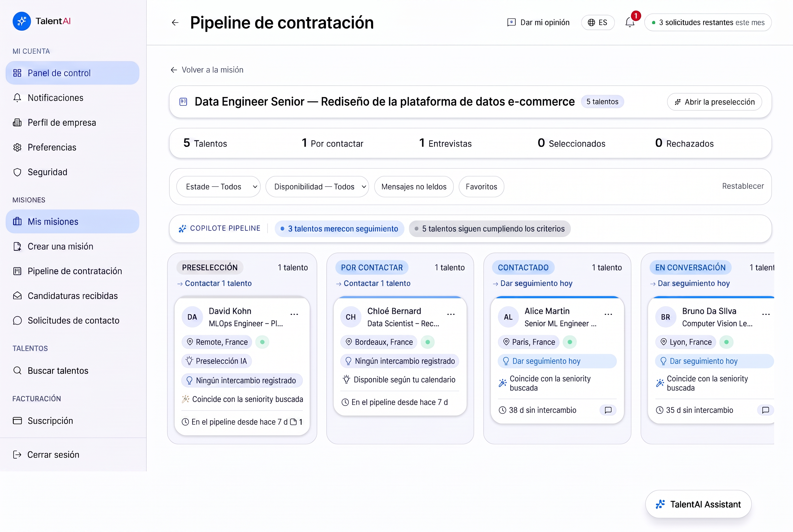This screenshot has width=793, height=532.
Task: Open Panel de control in sidebar
Action: point(72,73)
